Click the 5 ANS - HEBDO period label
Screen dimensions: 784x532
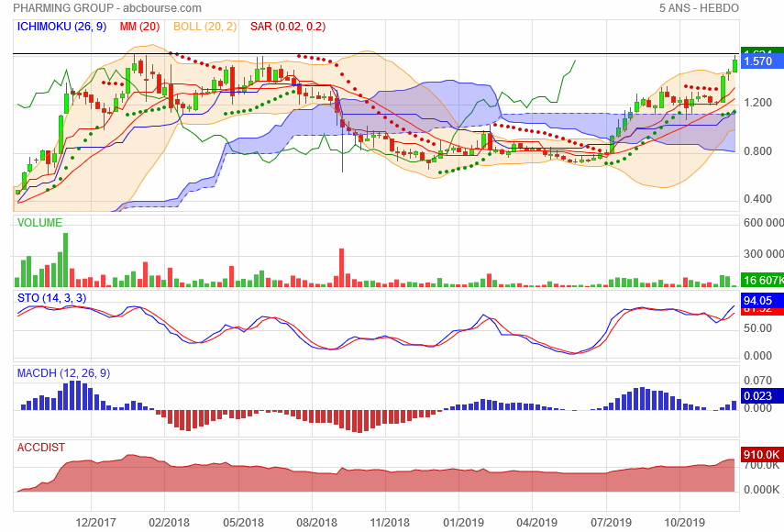click(699, 8)
